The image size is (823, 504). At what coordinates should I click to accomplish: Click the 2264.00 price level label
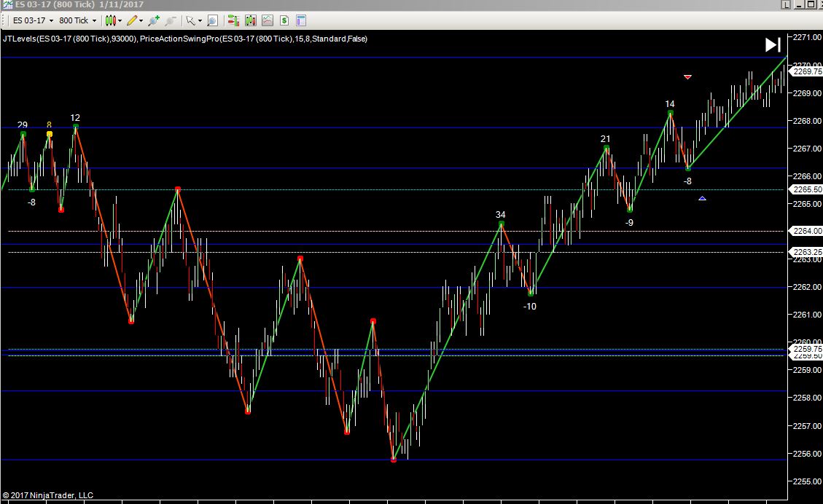[x=806, y=231]
